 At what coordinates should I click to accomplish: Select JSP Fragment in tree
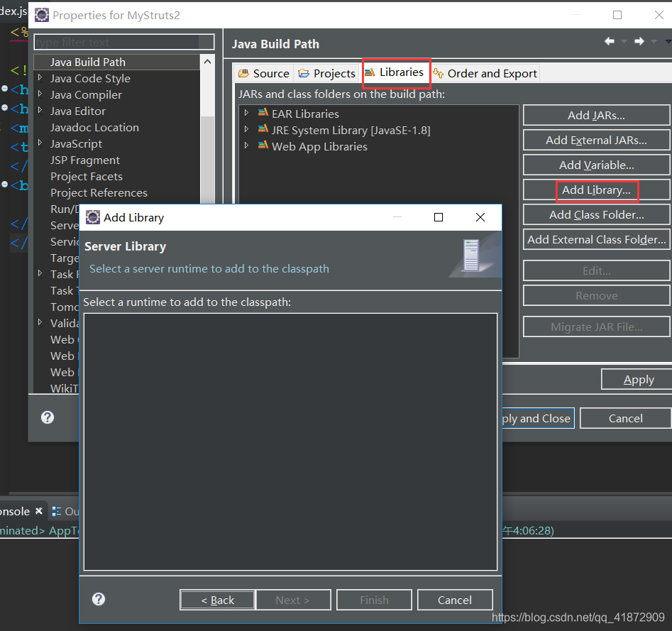pyautogui.click(x=85, y=160)
